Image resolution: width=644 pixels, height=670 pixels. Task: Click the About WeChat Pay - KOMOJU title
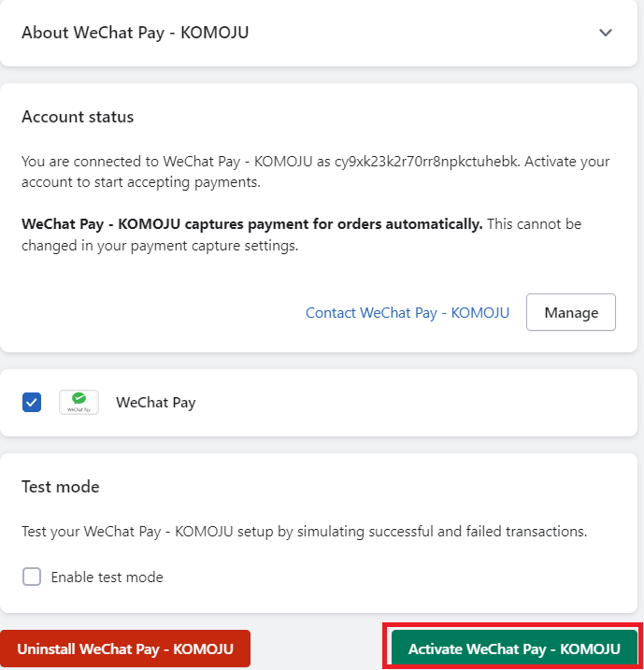[x=135, y=33]
